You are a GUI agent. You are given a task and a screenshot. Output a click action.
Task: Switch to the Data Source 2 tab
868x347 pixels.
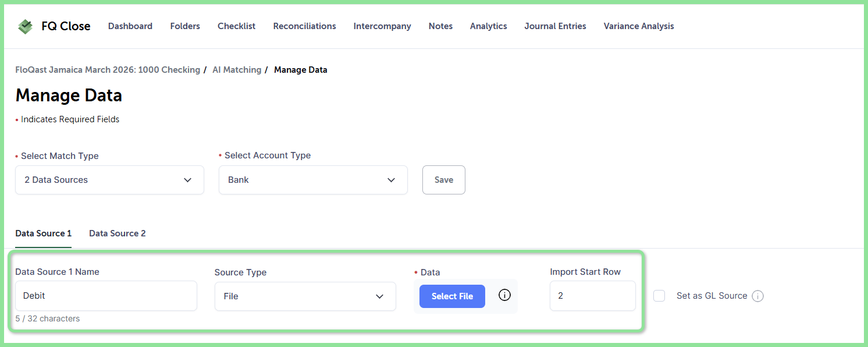[118, 233]
